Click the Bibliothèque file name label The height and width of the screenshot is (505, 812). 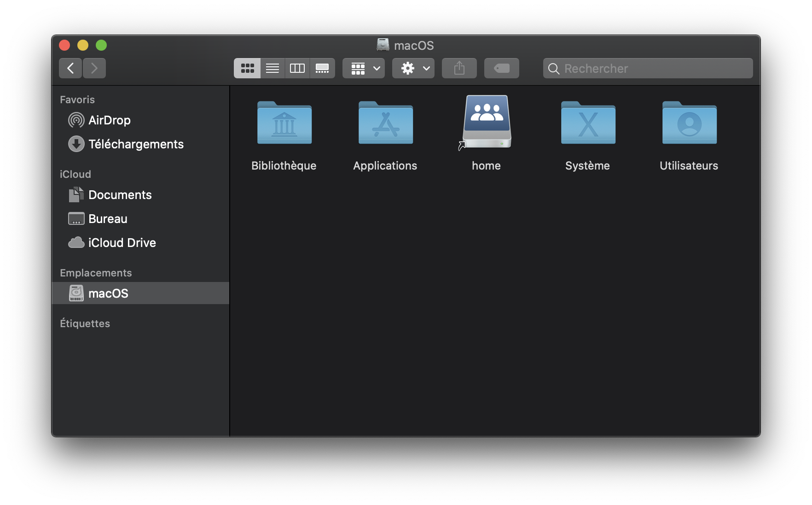tap(284, 166)
